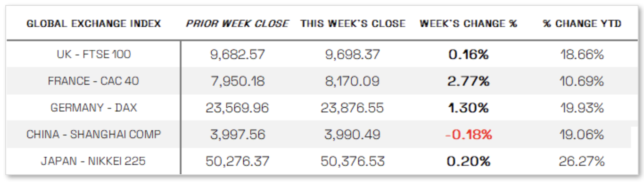Select the Week's Change % header

click(468, 23)
